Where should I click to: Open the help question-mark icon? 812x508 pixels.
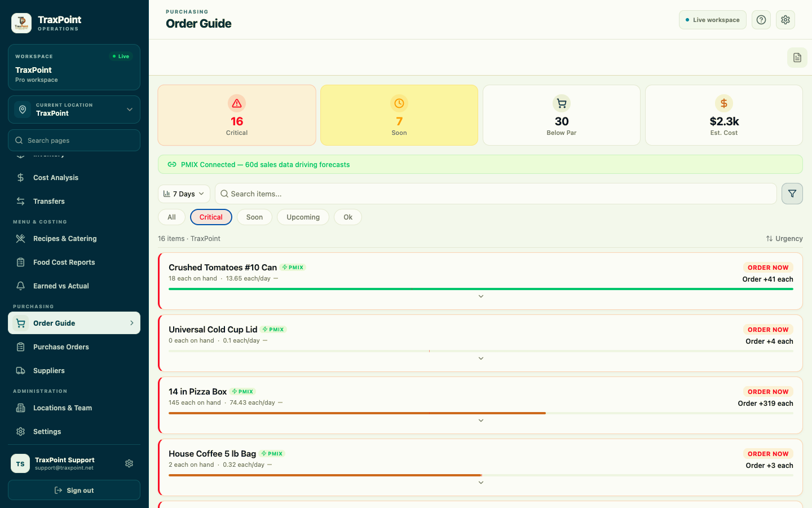pyautogui.click(x=761, y=20)
